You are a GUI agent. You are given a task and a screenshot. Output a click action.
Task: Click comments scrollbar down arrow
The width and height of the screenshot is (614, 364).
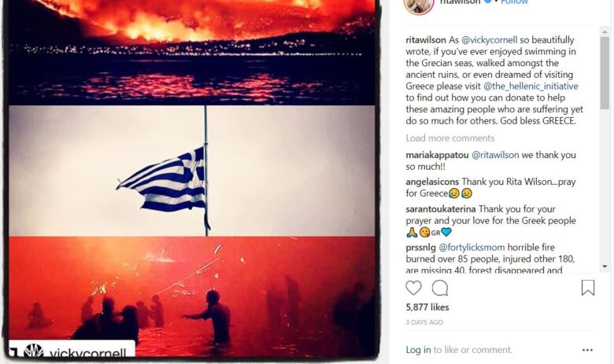(x=605, y=267)
